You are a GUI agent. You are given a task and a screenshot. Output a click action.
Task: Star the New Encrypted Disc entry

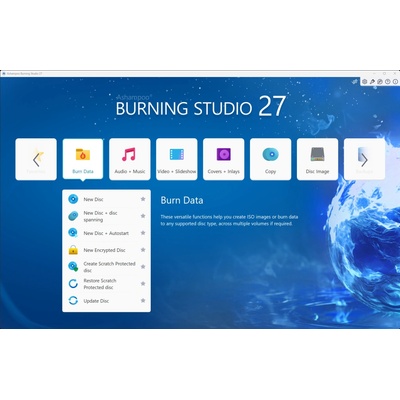[x=143, y=250]
